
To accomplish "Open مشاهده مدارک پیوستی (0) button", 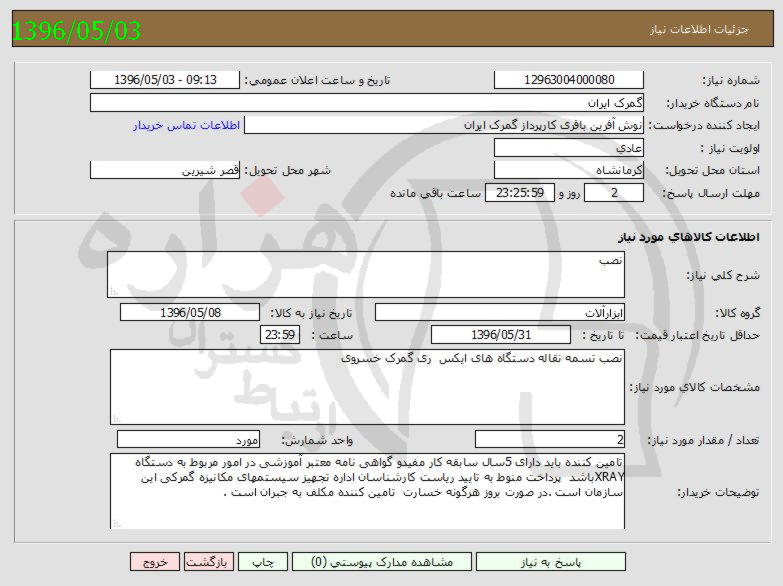I will click(382, 562).
